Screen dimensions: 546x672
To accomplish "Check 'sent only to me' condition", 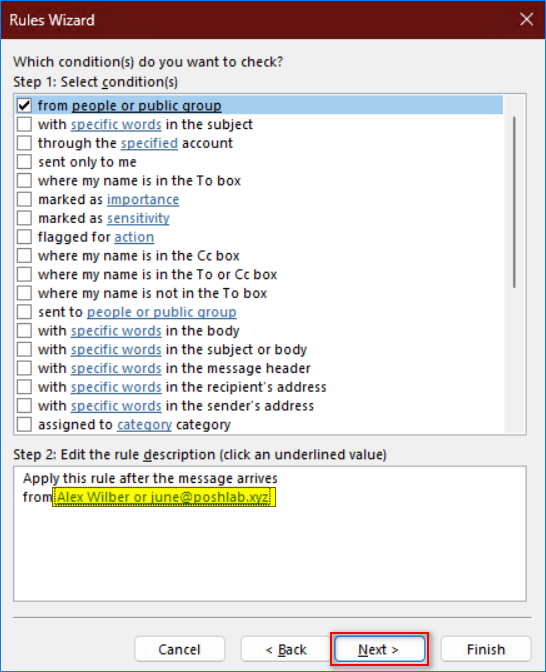I will [24, 162].
